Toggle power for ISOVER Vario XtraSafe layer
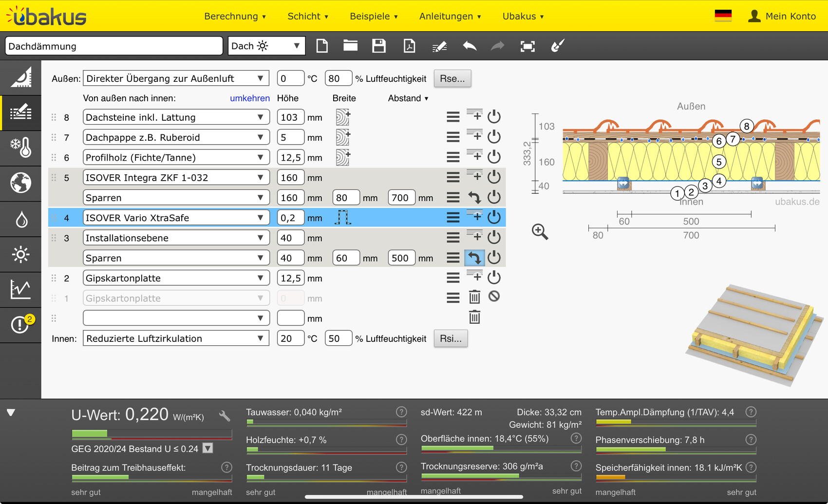 494,217
